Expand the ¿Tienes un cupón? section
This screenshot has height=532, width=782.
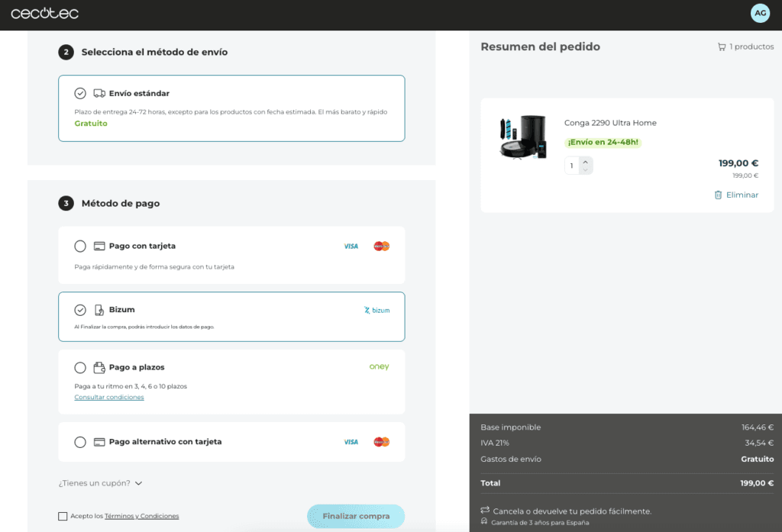pyautogui.click(x=101, y=483)
